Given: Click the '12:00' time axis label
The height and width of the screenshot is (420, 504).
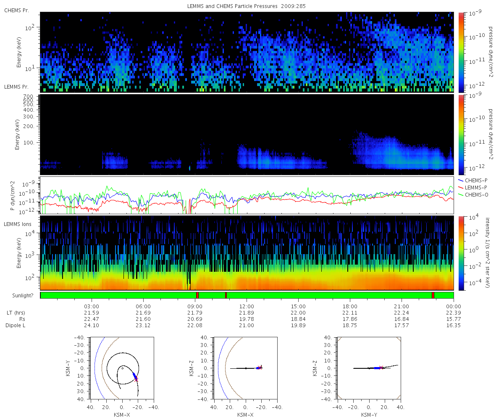Looking at the screenshot, I should (x=247, y=307).
